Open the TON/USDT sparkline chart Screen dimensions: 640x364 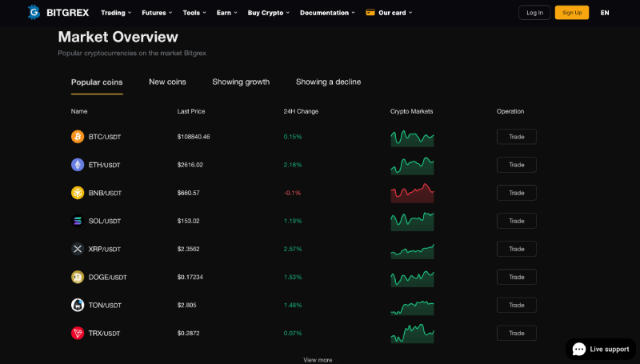(x=412, y=308)
